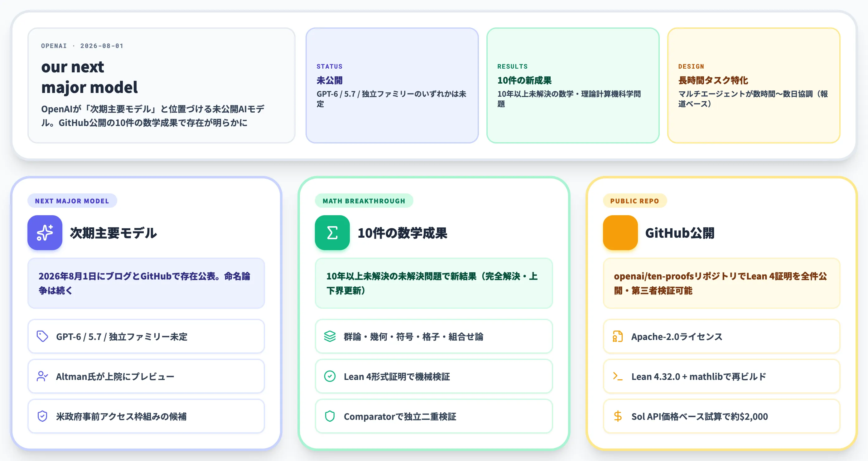Select the PUBLIC REPO badge
Screen dimensions: 868x461
point(635,201)
